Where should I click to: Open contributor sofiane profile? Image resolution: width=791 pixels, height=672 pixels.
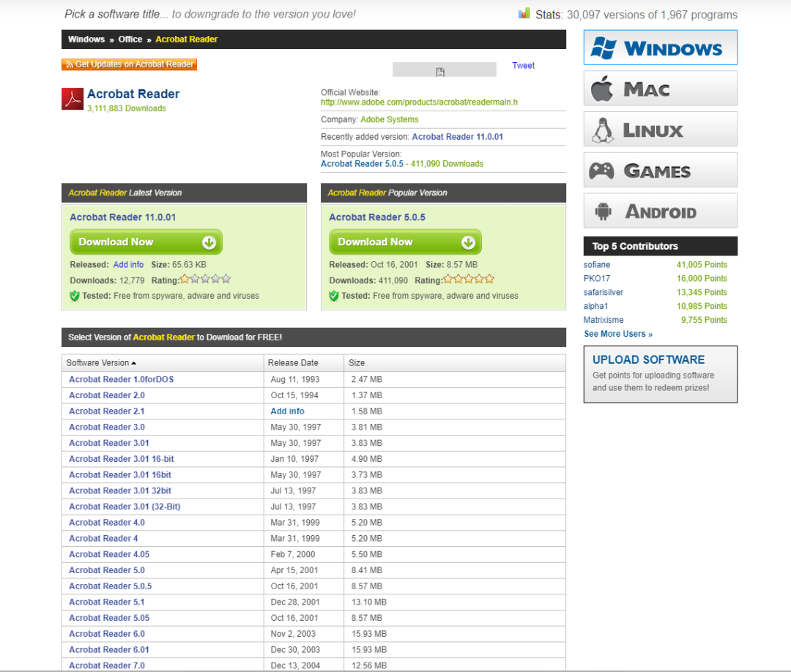(597, 265)
